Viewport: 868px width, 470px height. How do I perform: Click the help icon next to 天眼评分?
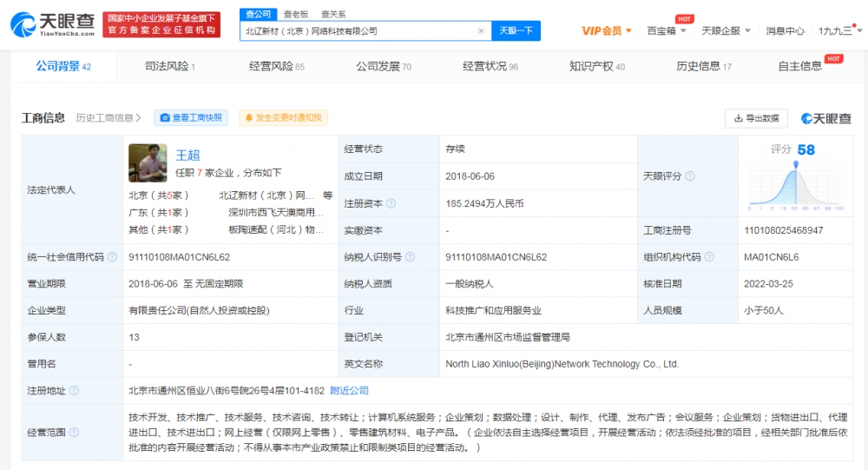[690, 176]
